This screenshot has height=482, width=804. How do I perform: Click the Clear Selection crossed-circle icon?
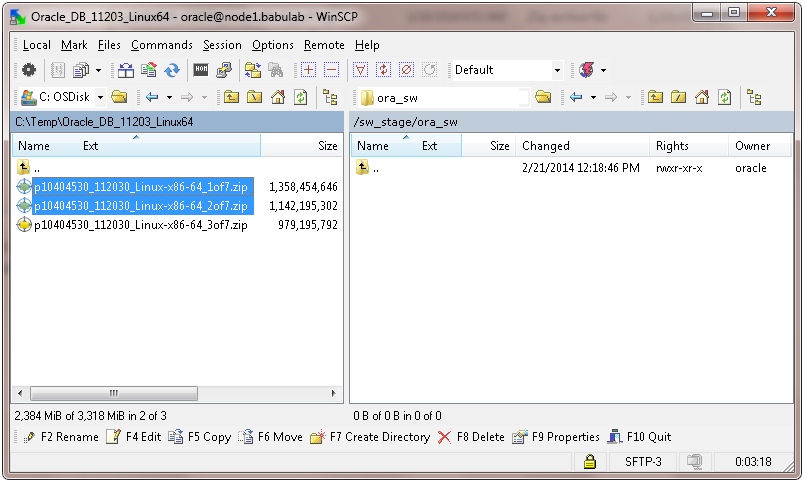pos(407,70)
